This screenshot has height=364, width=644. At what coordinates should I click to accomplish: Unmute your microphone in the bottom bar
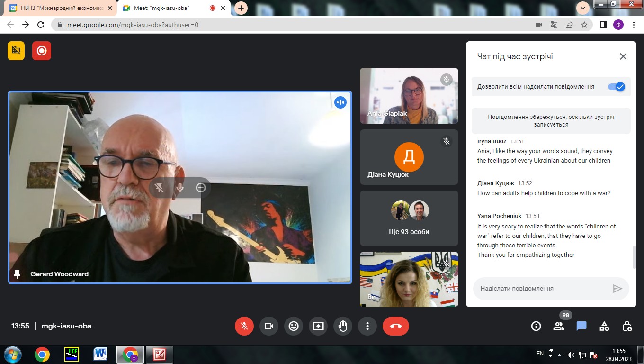pyautogui.click(x=244, y=326)
